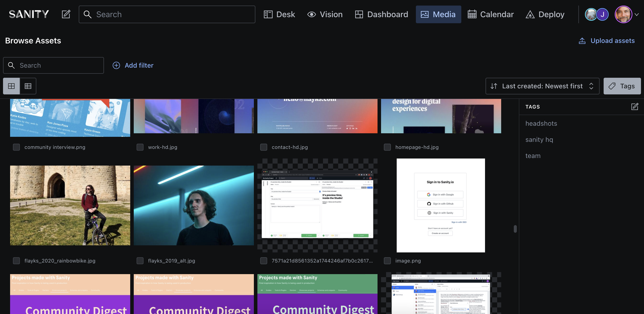Image resolution: width=644 pixels, height=314 pixels.
Task: Select the flayks_2020_rainbowbike.jpg checkbox
Action: pos(16,261)
